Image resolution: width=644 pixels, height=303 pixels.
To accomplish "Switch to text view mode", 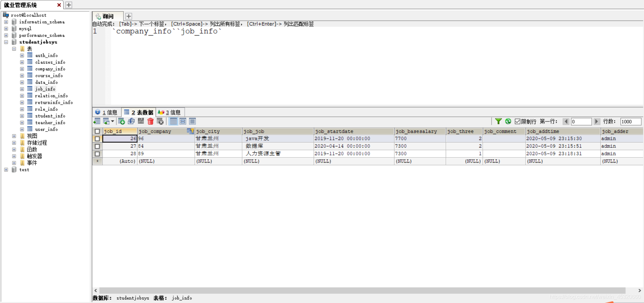I will tap(193, 121).
